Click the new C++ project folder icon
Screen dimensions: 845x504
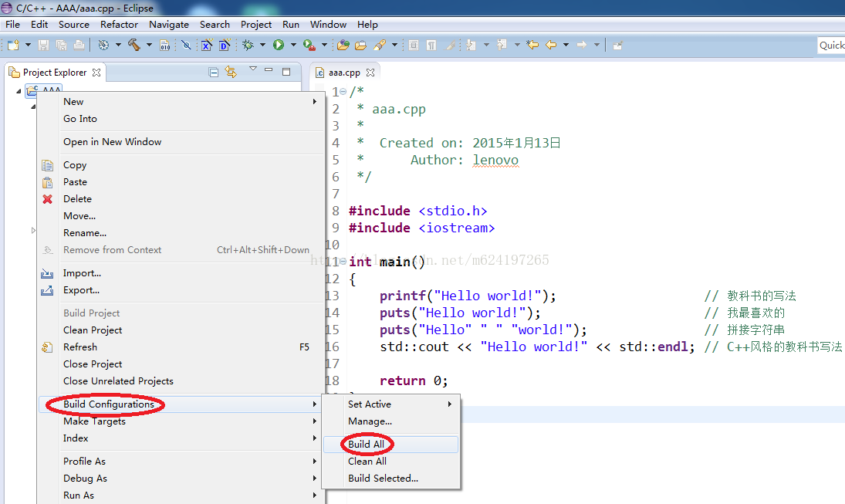point(343,46)
